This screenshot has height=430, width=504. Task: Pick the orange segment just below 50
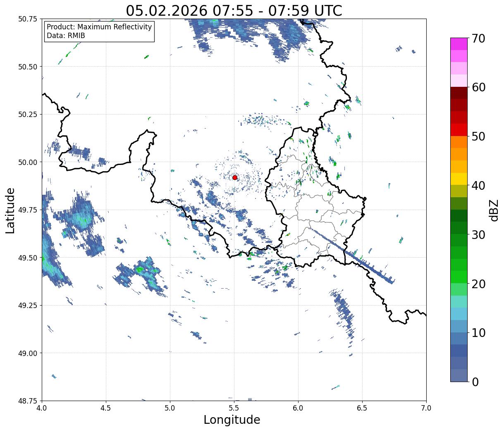point(459,142)
